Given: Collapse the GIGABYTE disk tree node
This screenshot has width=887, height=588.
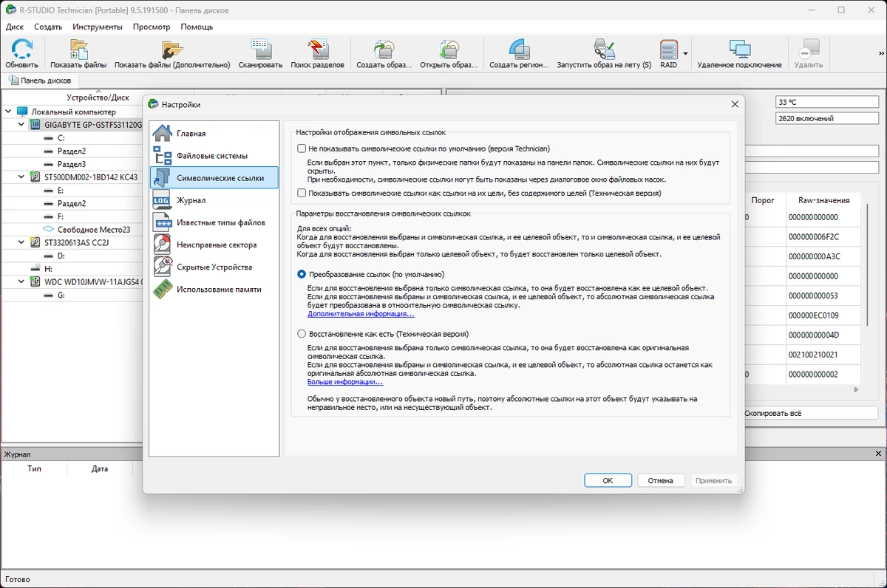Looking at the screenshot, I should point(21,125).
